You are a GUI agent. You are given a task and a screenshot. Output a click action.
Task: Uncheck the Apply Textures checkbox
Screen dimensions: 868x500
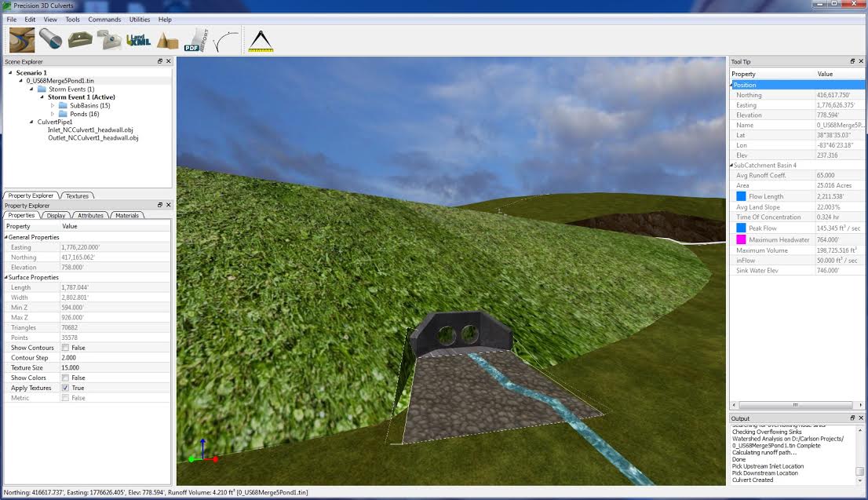[x=65, y=389]
